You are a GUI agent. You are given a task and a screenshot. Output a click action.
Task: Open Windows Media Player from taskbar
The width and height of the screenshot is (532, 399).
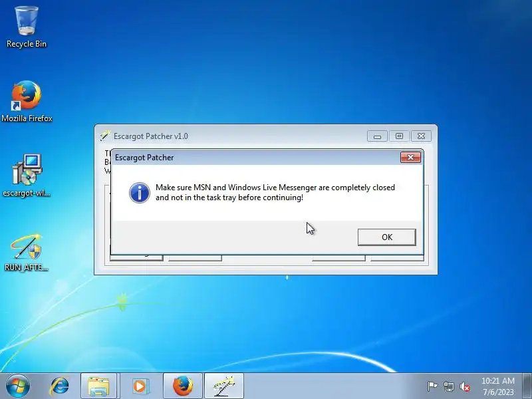[x=140, y=386]
